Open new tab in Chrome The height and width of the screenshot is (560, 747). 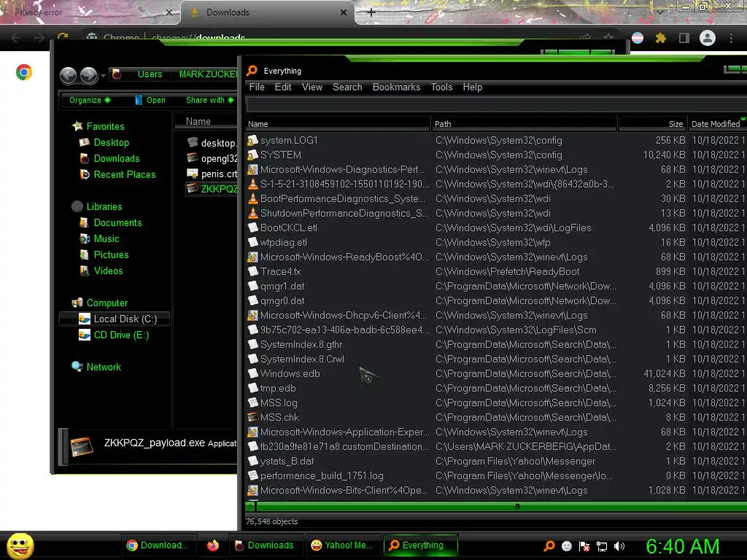tap(371, 12)
